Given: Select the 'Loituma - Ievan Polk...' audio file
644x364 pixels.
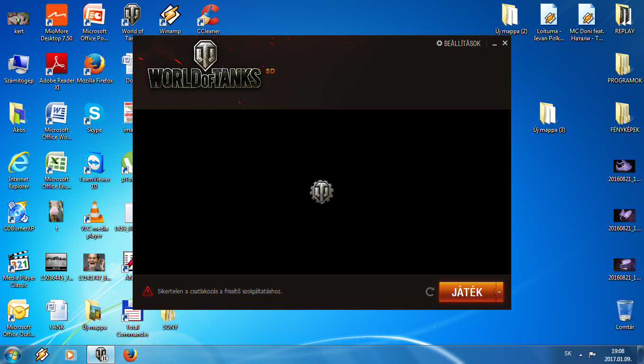Looking at the screenshot, I should click(x=549, y=23).
